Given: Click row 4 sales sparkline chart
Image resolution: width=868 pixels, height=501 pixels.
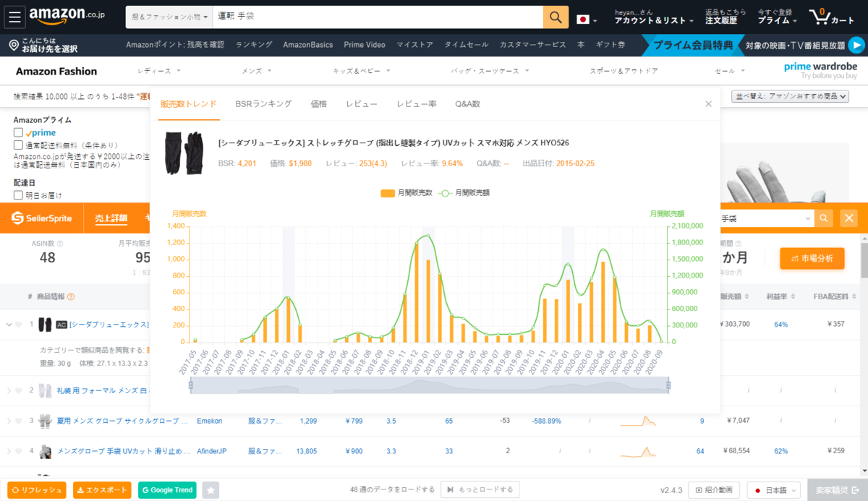Looking at the screenshot, I should 638,451.
